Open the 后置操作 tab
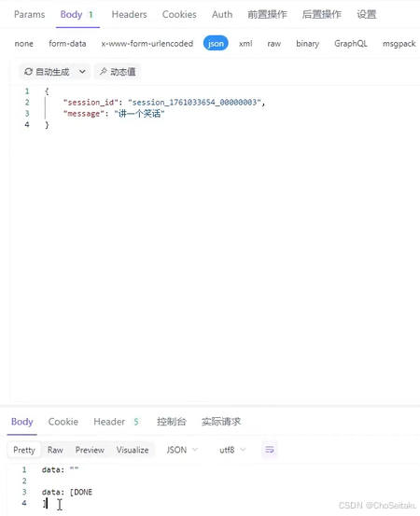 pyautogui.click(x=322, y=15)
